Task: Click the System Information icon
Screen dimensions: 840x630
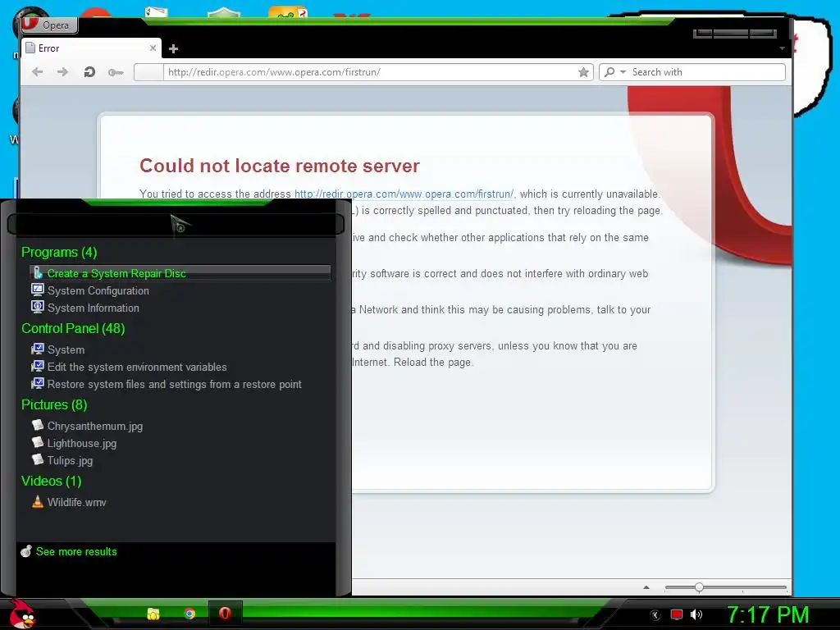Action: (38, 307)
